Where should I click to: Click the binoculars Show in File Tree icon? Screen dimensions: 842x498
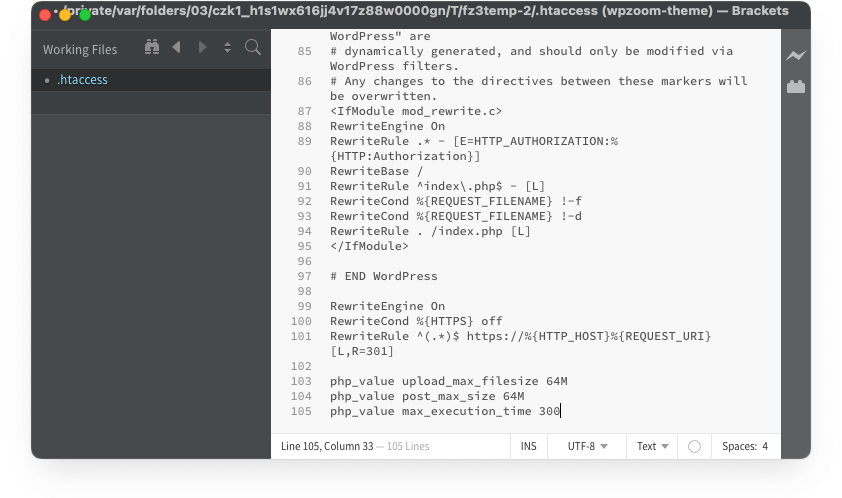tap(152, 47)
